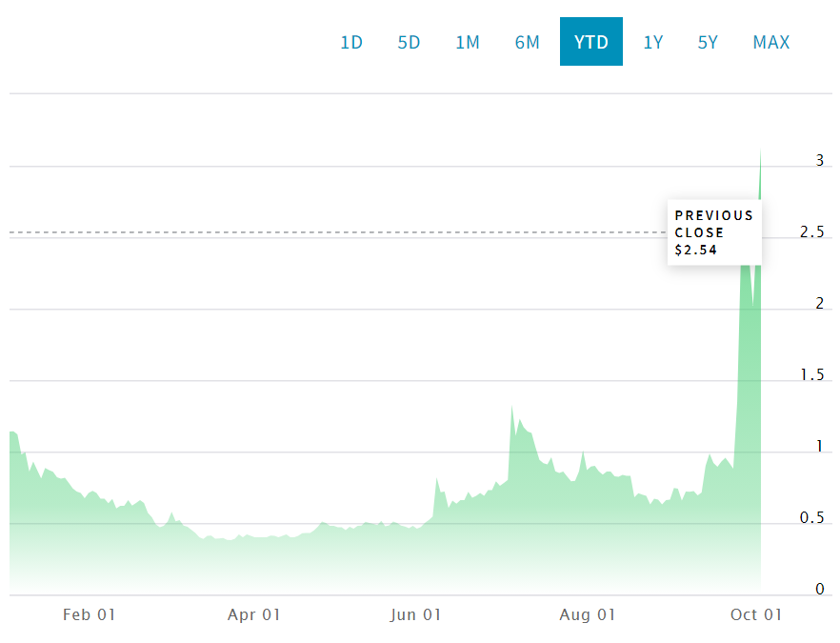Open the 6M time range view
840x643 pixels.
(527, 42)
